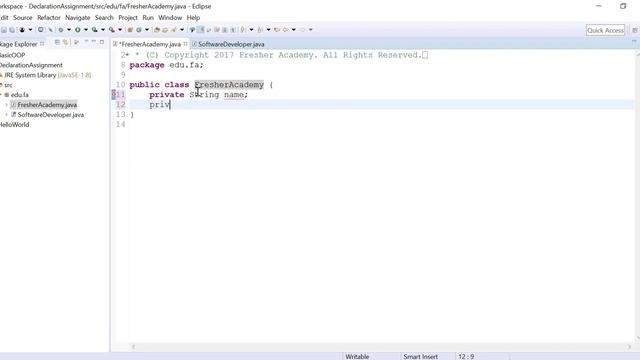Click the editor horizontal scrollbar left arrow
The height and width of the screenshot is (360, 640).
coord(133,347)
